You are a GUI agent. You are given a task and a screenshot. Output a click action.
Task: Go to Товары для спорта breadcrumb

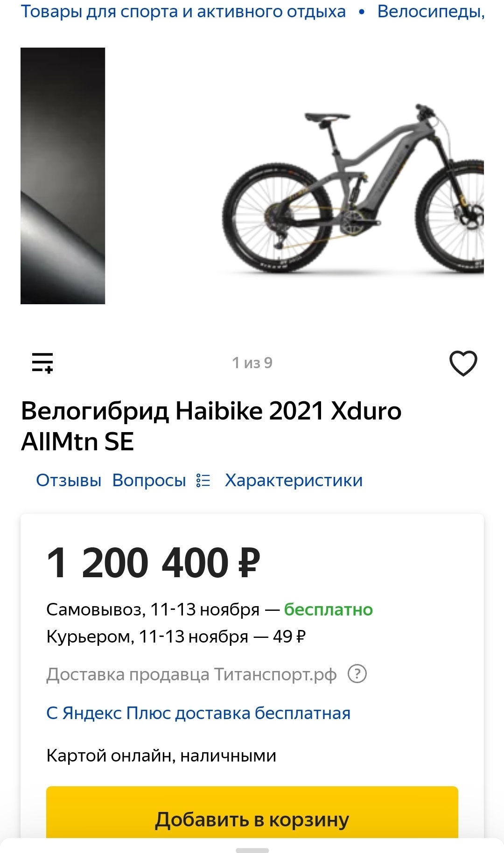click(x=183, y=12)
